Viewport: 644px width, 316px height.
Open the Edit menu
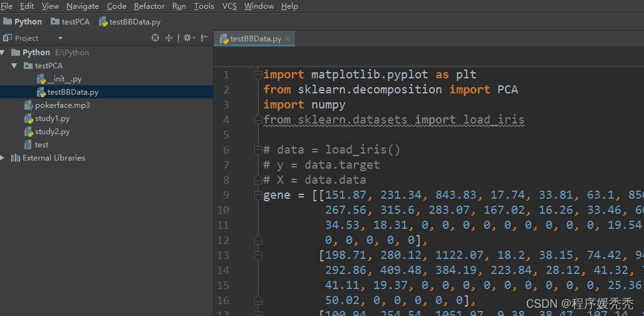27,6
